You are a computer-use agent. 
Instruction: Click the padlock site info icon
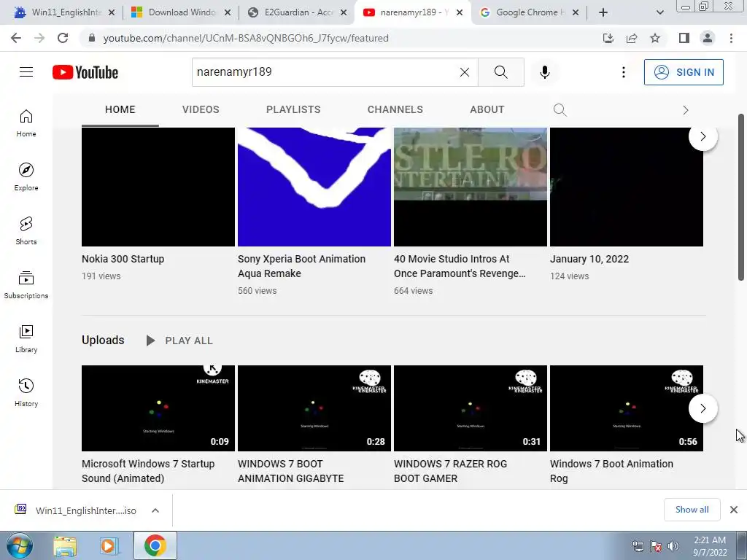tap(92, 38)
